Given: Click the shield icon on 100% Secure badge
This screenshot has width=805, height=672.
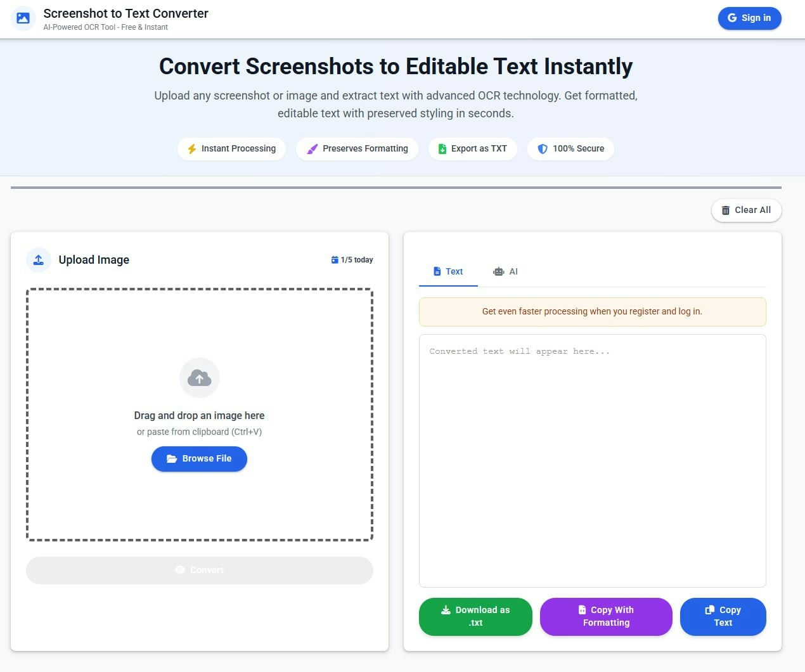Looking at the screenshot, I should click(x=543, y=148).
